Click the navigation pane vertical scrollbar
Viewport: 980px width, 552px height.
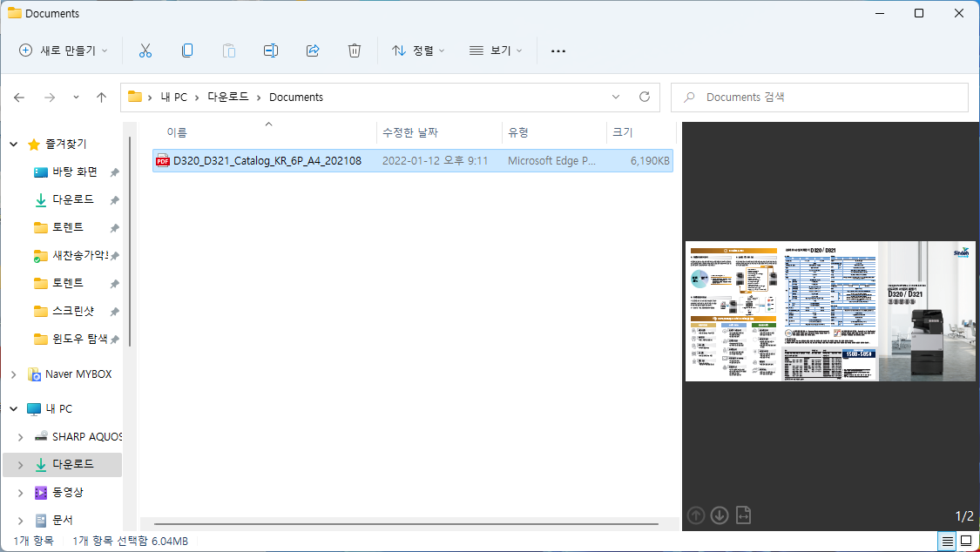click(x=130, y=240)
